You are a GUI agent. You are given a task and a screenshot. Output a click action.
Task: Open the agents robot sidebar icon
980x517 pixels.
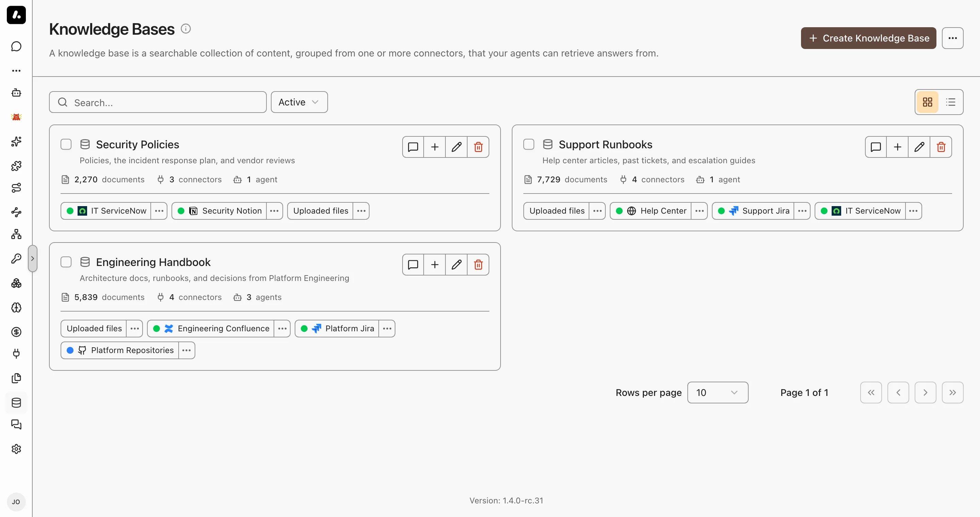[x=16, y=93]
